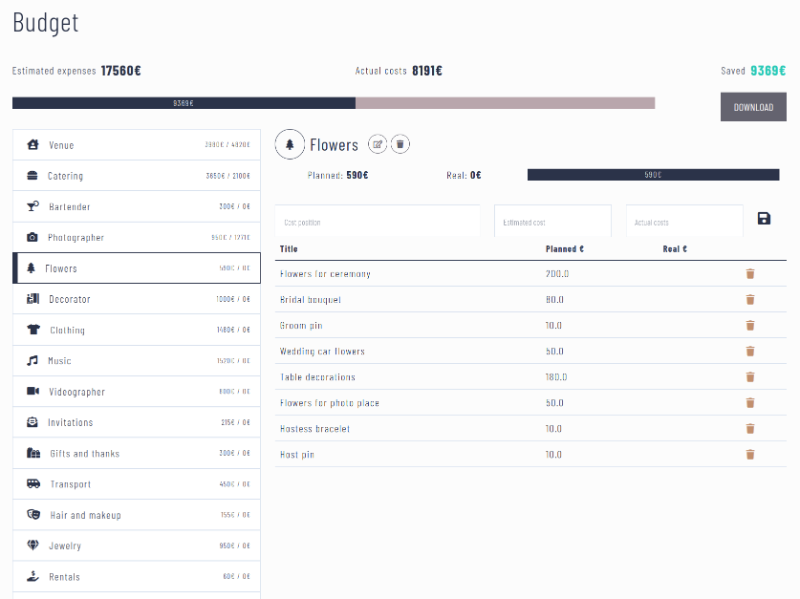Click the trash icon next to Flowers heading
The image size is (800, 599).
pos(400,143)
